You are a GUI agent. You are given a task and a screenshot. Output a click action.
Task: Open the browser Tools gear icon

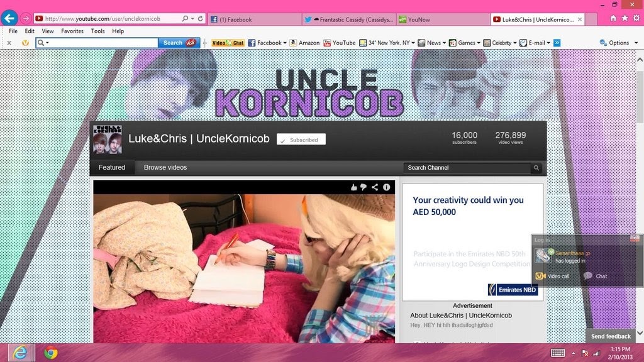636,18
